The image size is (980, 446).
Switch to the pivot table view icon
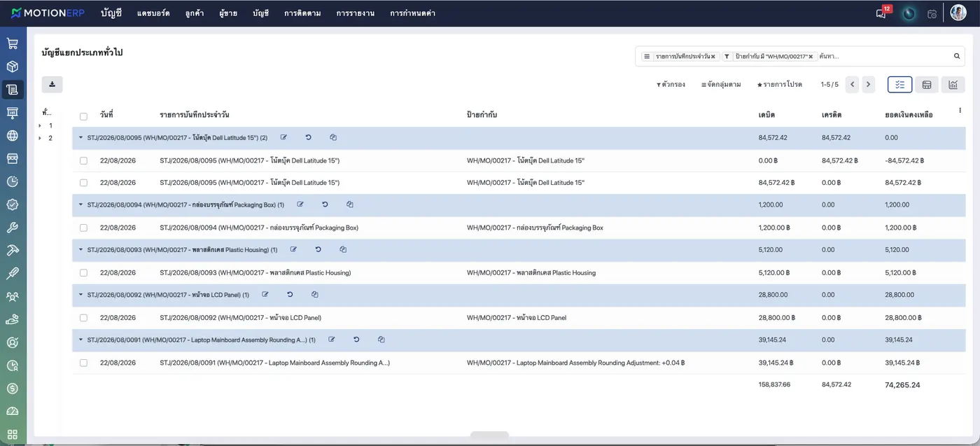click(x=927, y=85)
